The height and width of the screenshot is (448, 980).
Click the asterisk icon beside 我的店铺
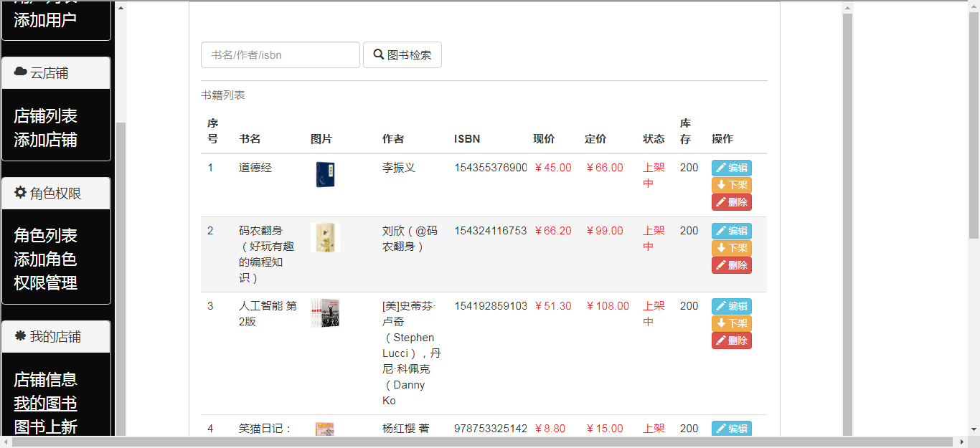[x=20, y=336]
